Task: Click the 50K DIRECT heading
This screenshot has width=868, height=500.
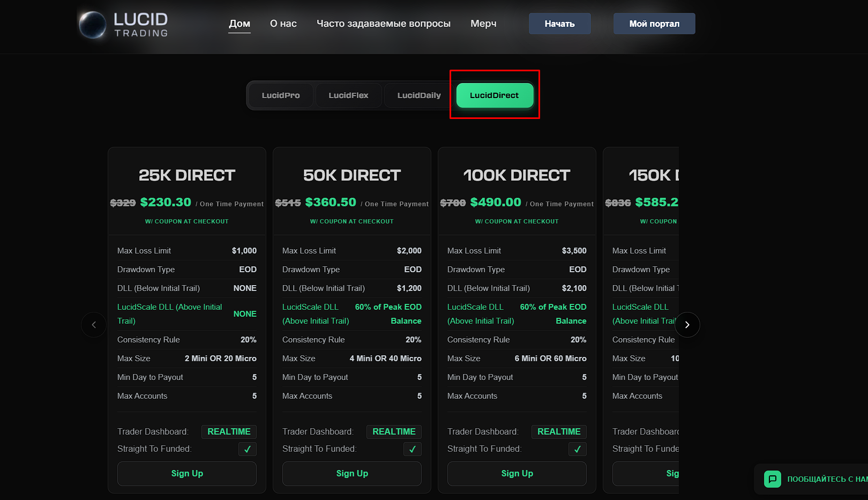Action: tap(352, 175)
